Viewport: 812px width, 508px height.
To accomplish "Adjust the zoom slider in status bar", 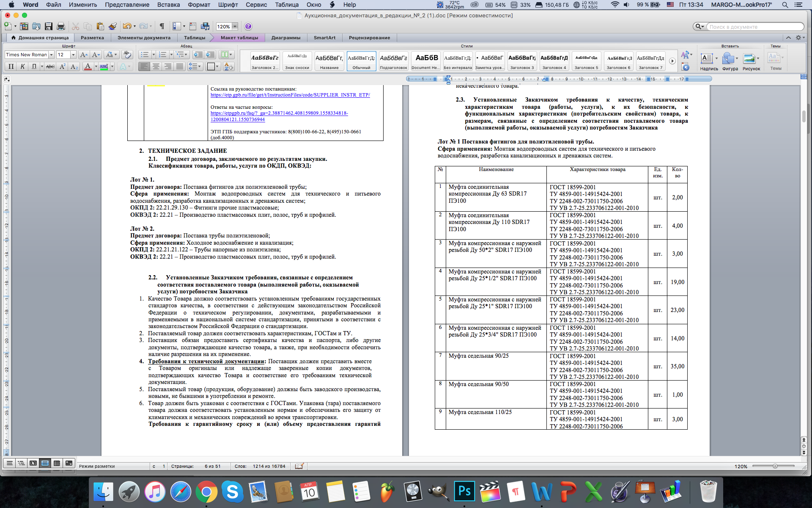I will [x=775, y=466].
